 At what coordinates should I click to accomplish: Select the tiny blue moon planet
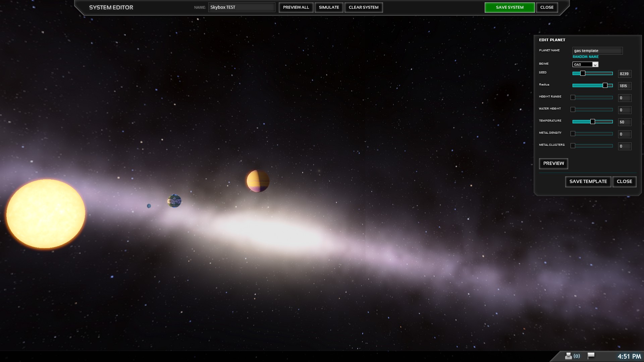click(x=149, y=206)
